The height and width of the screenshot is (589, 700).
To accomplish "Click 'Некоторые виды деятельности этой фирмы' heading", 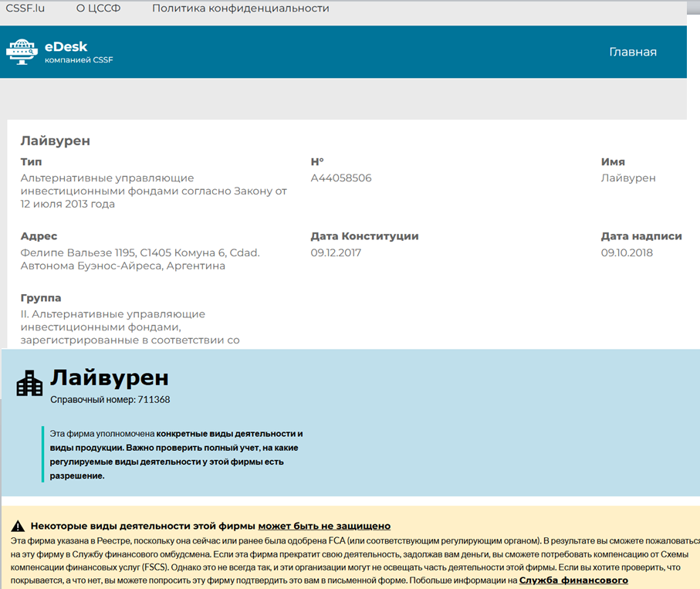I will [143, 526].
